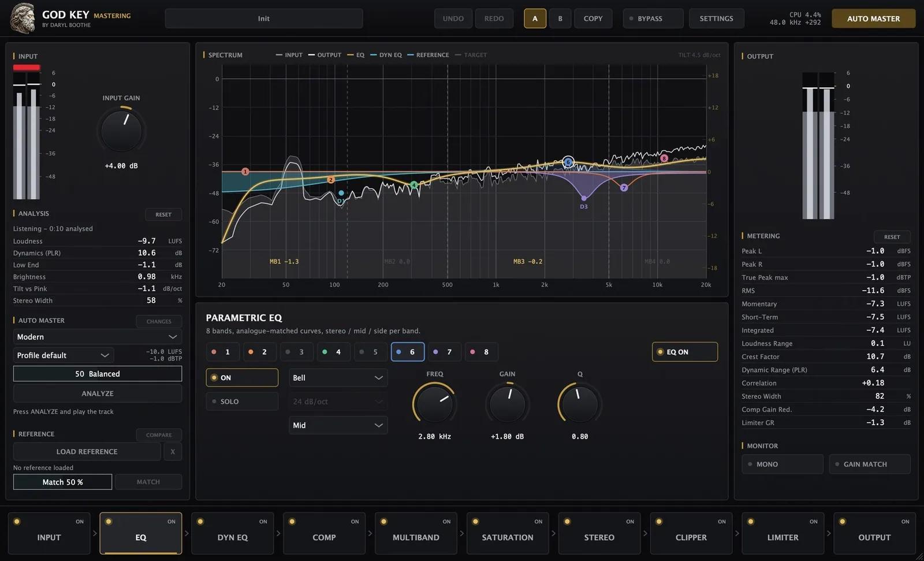This screenshot has height=561, width=924.
Task: Toggle the BYPASS switch
Action: [653, 18]
